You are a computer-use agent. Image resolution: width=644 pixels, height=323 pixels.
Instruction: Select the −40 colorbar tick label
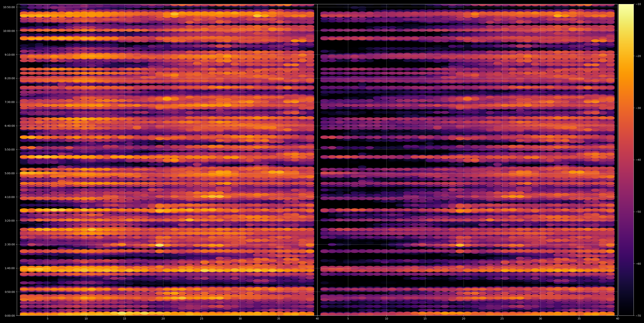click(638, 160)
